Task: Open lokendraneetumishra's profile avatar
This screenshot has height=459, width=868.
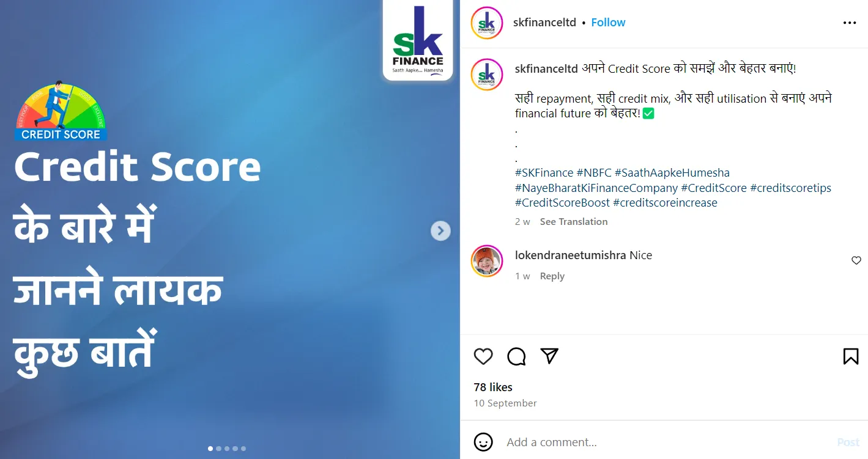Action: click(487, 261)
